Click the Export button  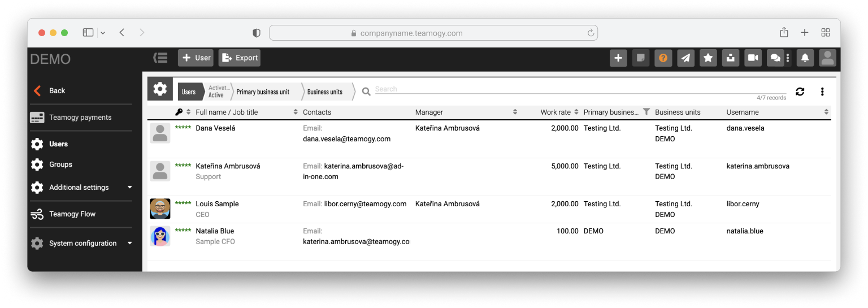point(240,58)
